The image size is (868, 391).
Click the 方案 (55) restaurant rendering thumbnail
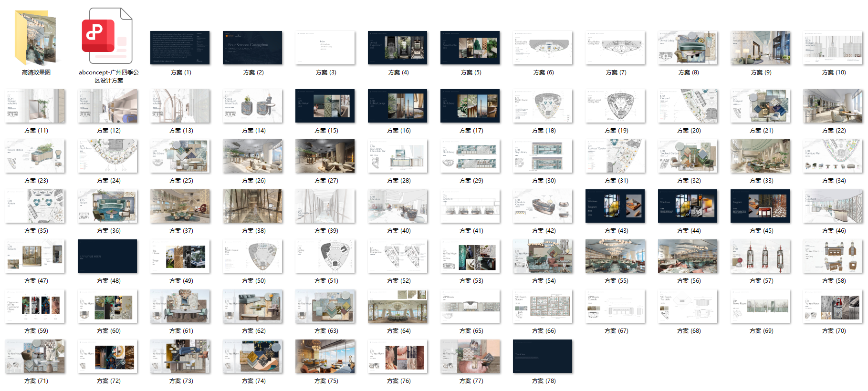tap(615, 256)
